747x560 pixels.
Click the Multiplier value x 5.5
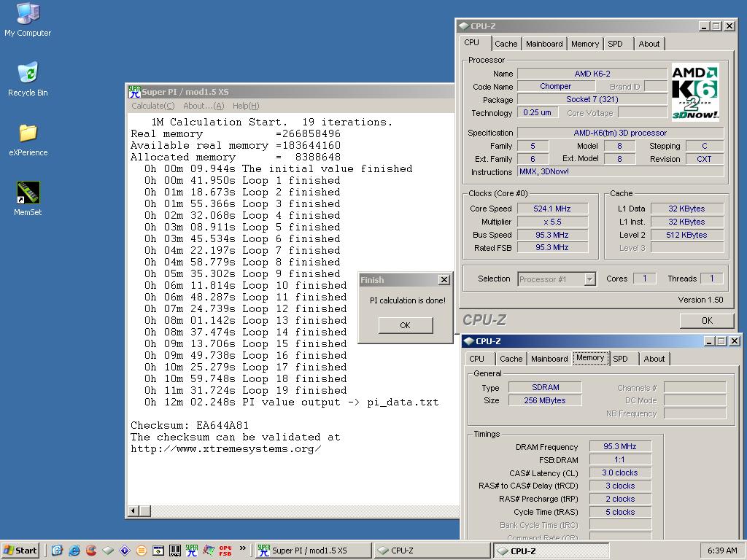[x=553, y=222]
